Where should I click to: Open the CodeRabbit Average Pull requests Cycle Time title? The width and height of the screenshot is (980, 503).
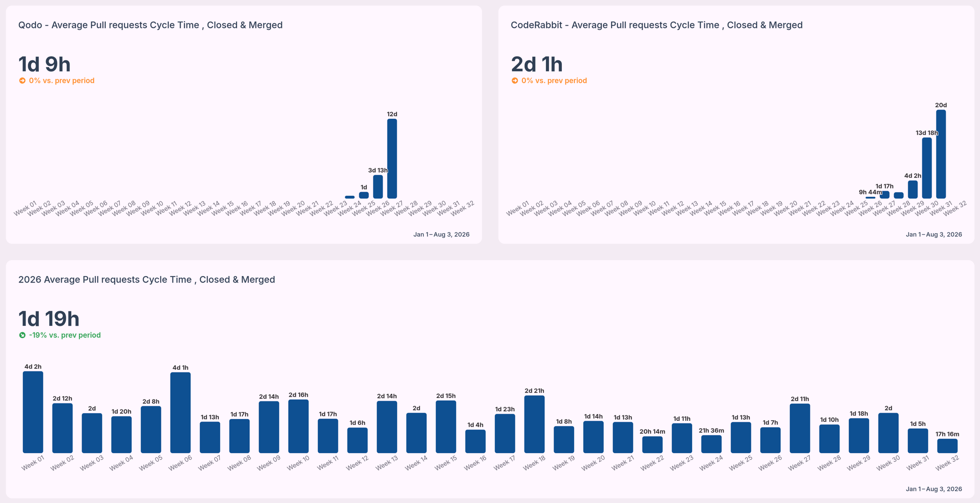tap(657, 25)
